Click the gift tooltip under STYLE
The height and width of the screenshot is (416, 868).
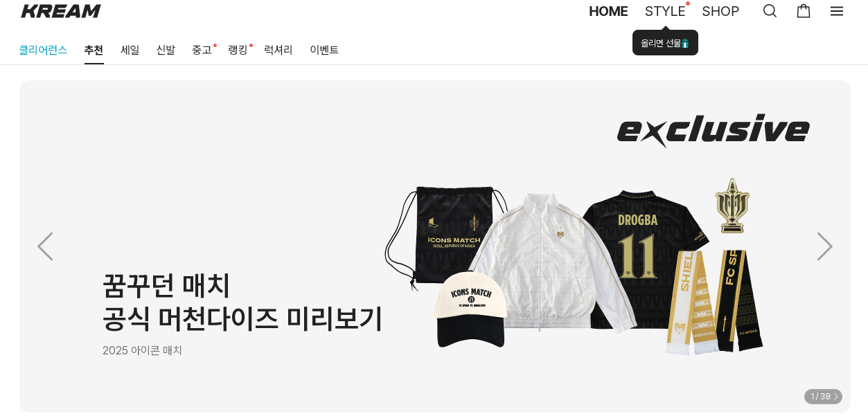pyautogui.click(x=665, y=43)
